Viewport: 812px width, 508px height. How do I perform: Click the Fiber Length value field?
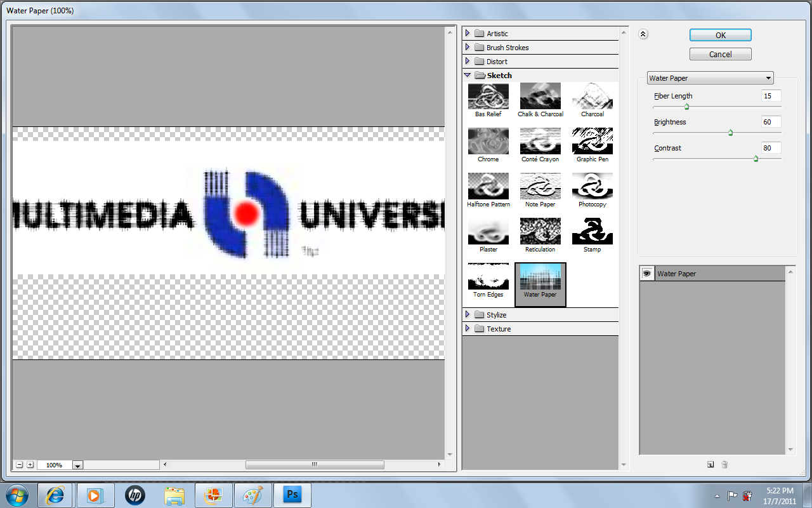tap(771, 96)
